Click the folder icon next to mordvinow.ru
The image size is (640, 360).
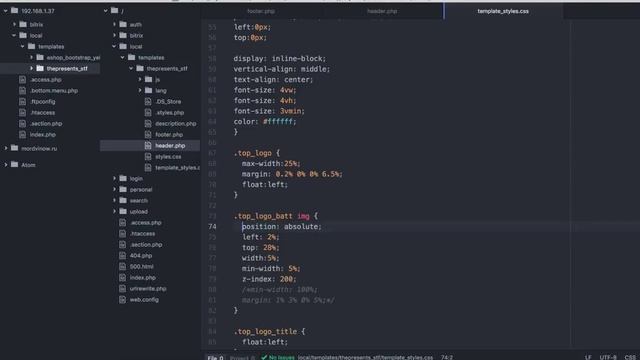click(15, 148)
